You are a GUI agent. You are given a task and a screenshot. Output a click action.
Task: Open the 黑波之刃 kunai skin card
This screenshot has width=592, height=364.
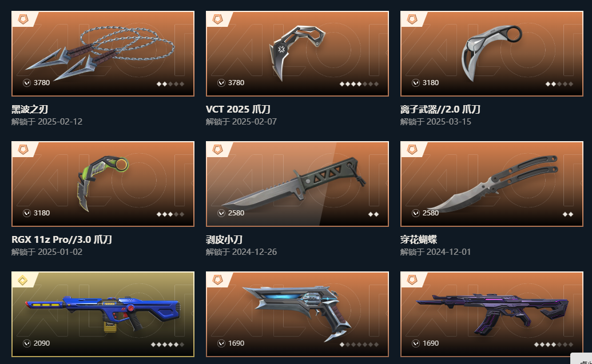(103, 54)
